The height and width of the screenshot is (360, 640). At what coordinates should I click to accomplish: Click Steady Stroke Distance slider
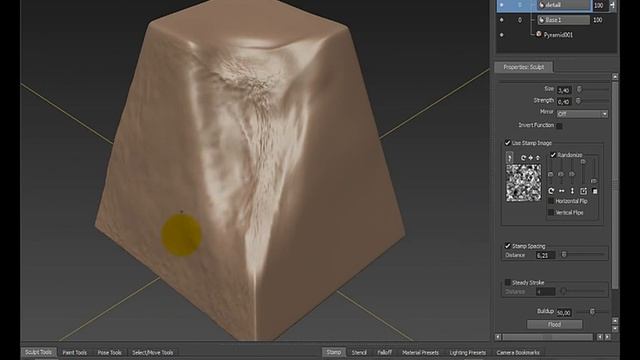[563, 291]
